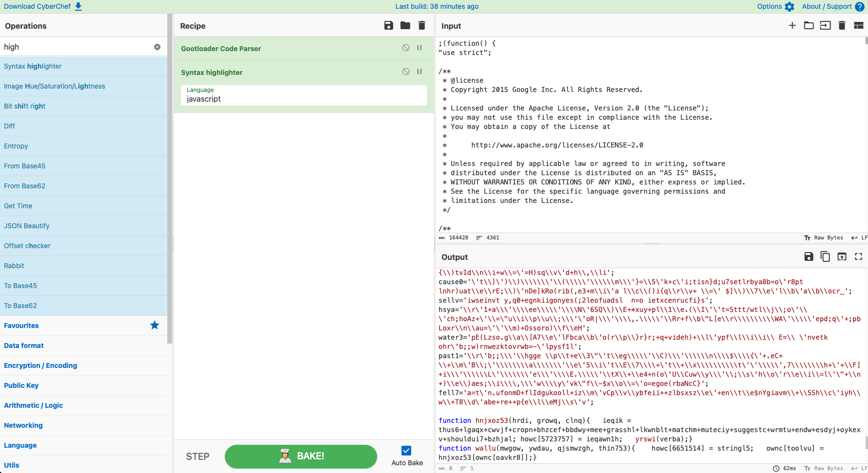
Task: Disable the Syntax highlighter operation
Action: tap(406, 72)
